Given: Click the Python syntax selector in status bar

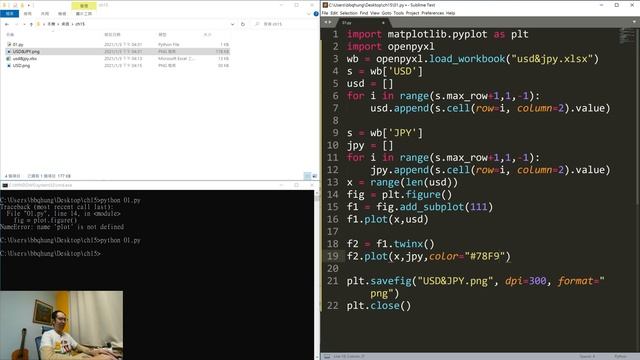Looking at the screenshot, I should point(620,356).
